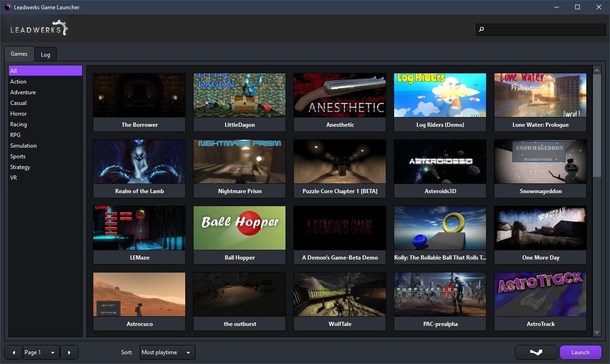This screenshot has height=364, width=610.
Task: Go to the previous page arrow
Action: 13,352
